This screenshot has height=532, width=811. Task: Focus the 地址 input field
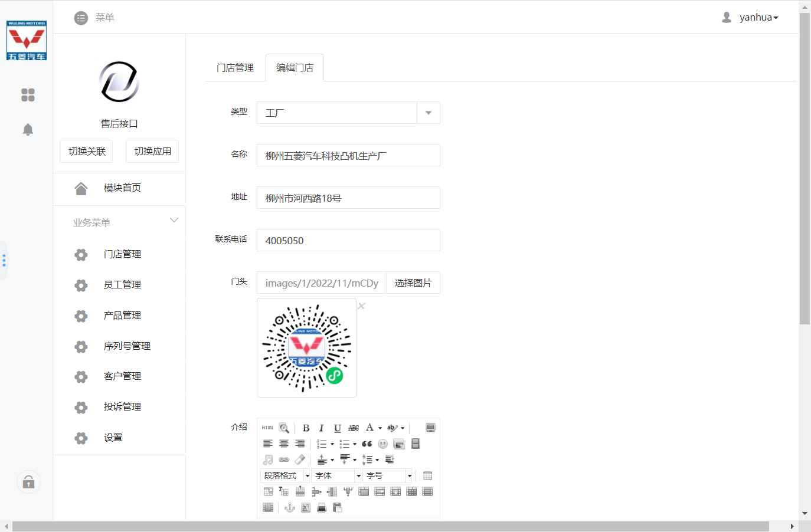point(348,198)
